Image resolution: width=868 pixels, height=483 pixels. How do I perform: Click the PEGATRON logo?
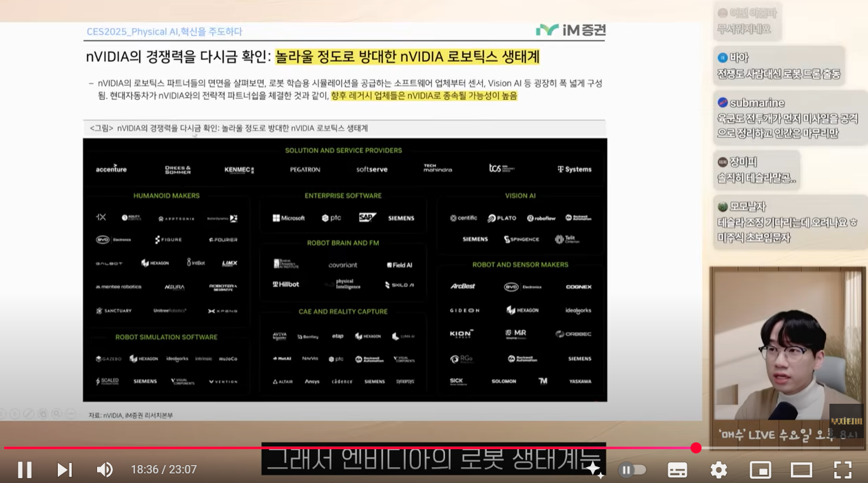tap(305, 169)
